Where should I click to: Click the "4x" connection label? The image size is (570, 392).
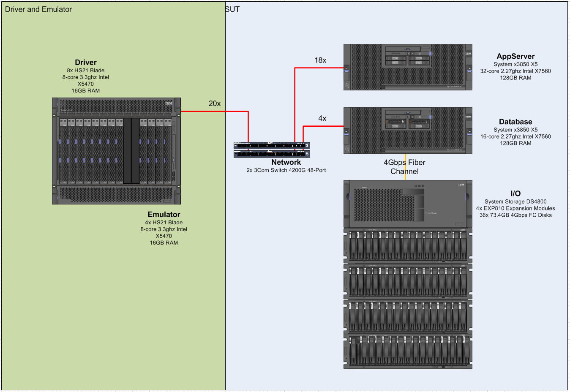tap(322, 119)
